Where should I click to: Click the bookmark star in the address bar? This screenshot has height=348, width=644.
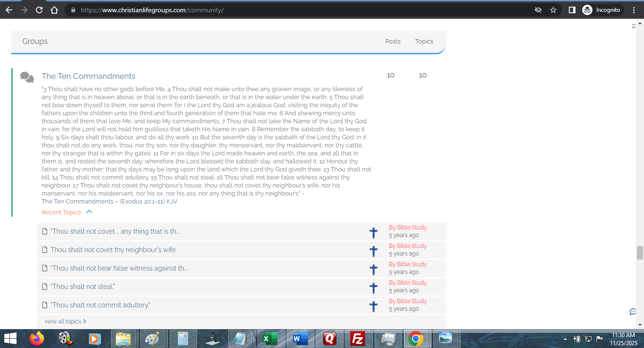pyautogui.click(x=553, y=10)
